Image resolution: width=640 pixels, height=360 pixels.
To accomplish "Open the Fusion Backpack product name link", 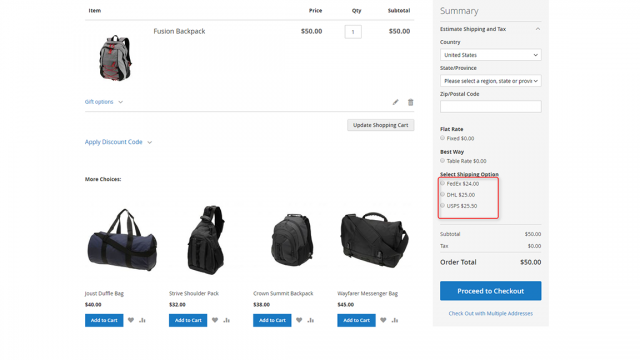I will 179,31.
